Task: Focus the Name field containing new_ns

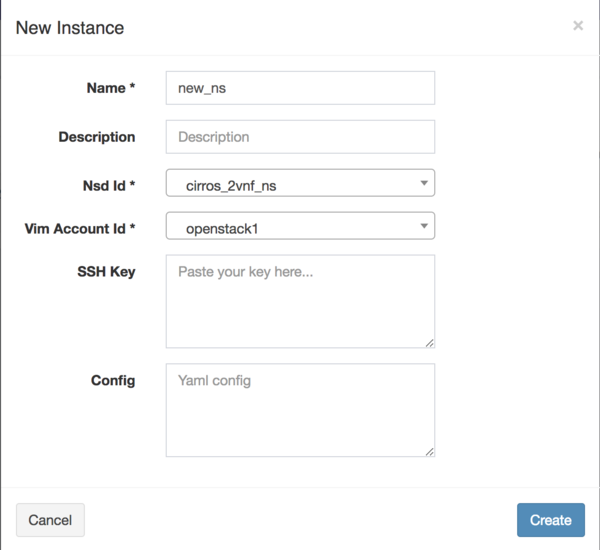Action: pyautogui.click(x=300, y=88)
